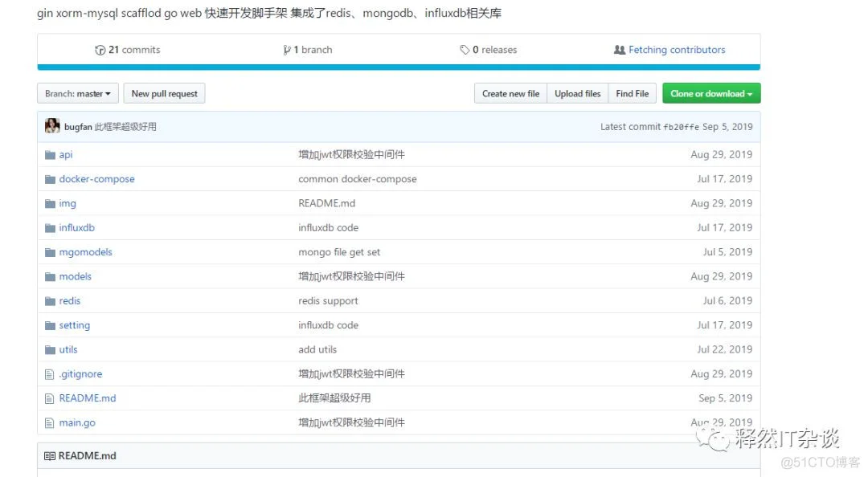Open the Branch: master dropdown
The height and width of the screenshot is (477, 868).
click(77, 93)
